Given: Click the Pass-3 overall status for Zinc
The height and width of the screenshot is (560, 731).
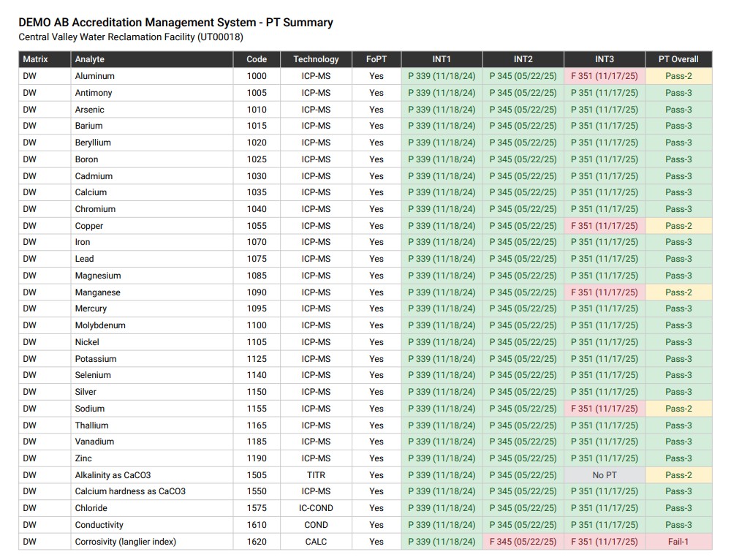Looking at the screenshot, I should tap(678, 458).
